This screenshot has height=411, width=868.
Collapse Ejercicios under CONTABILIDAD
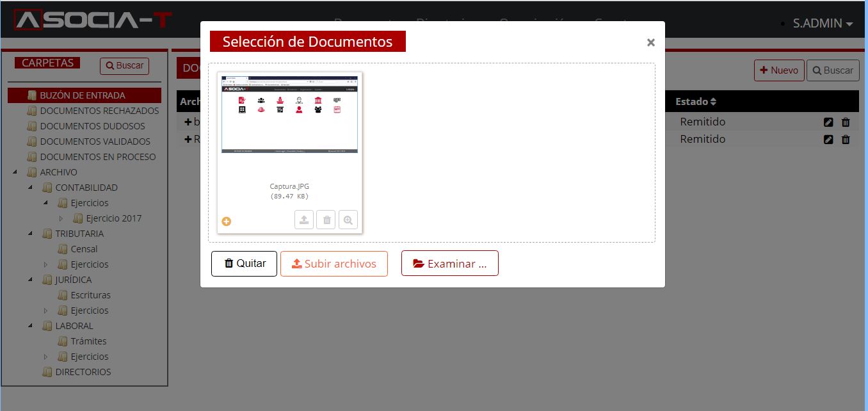click(45, 203)
